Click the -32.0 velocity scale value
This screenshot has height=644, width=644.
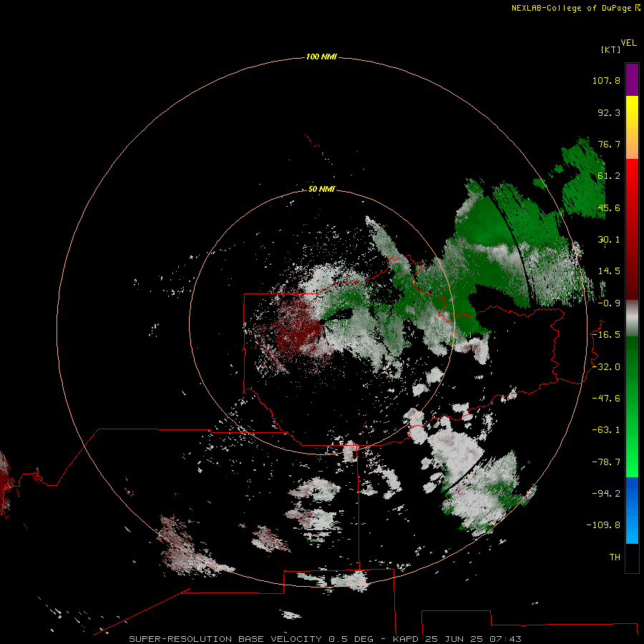point(606,367)
